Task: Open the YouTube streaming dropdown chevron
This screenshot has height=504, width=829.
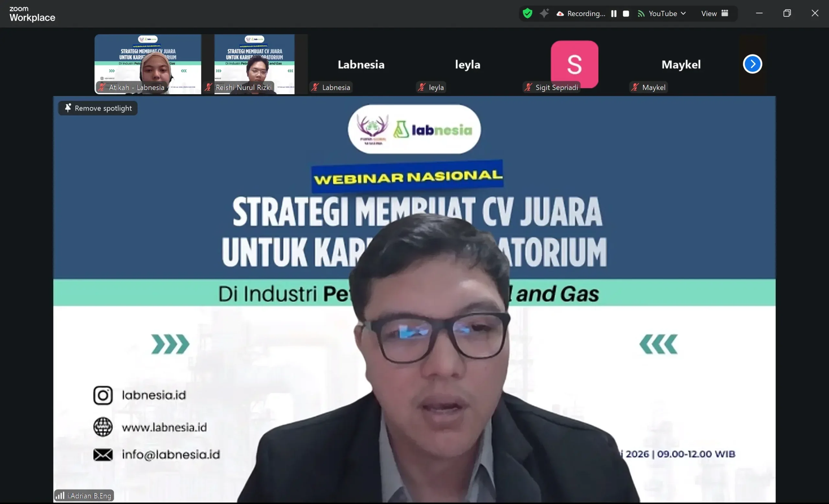Action: pyautogui.click(x=684, y=14)
